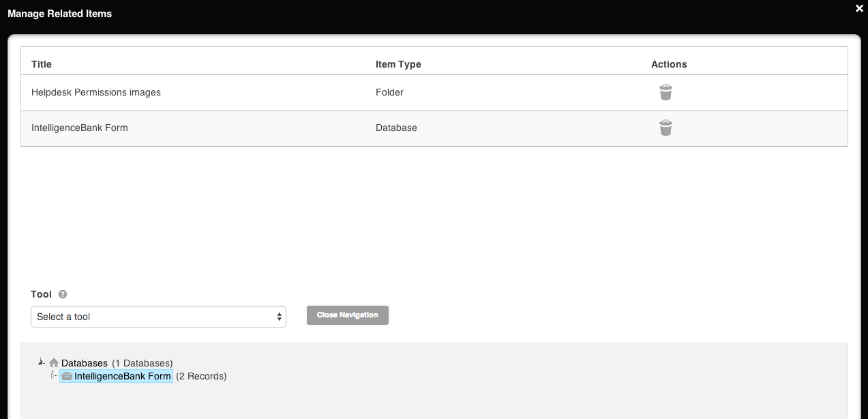Delete the IntelligenceBank Form related item
868x419 pixels.
[x=665, y=128]
